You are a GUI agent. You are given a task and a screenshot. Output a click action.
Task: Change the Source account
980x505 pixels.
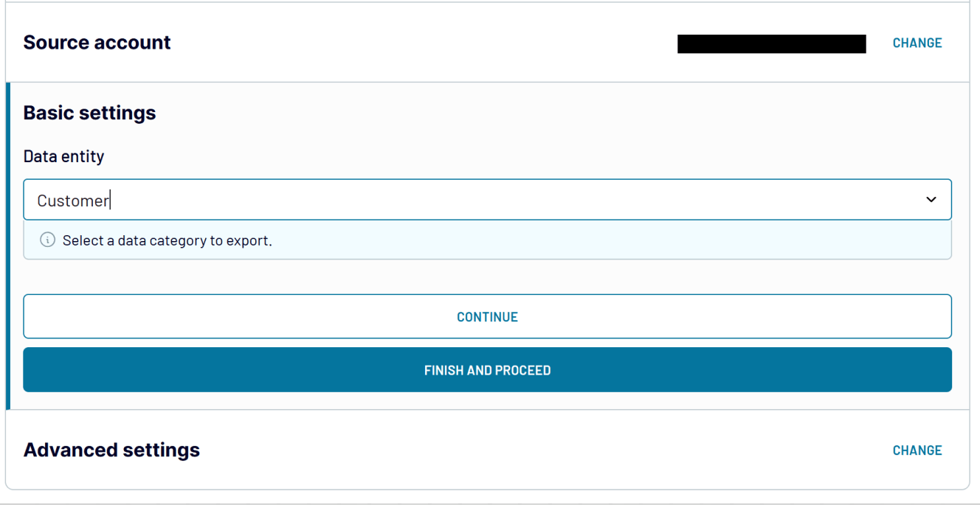point(917,43)
